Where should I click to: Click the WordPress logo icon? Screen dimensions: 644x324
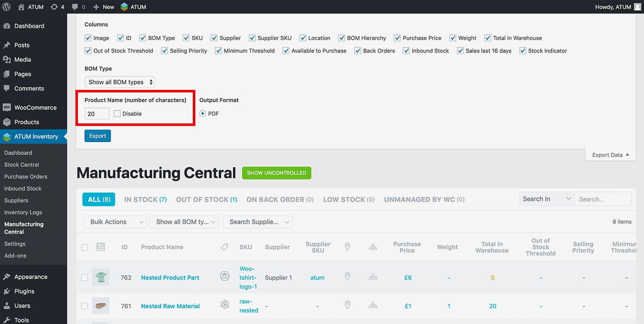pyautogui.click(x=6, y=7)
